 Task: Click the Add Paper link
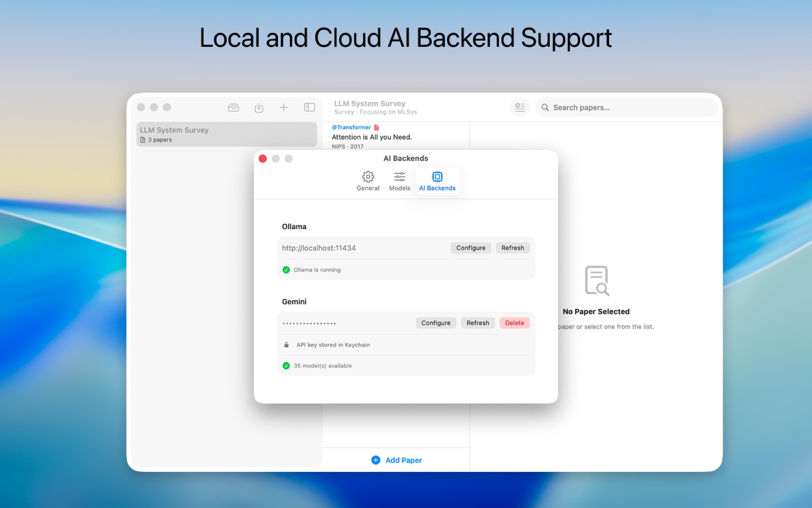(403, 460)
